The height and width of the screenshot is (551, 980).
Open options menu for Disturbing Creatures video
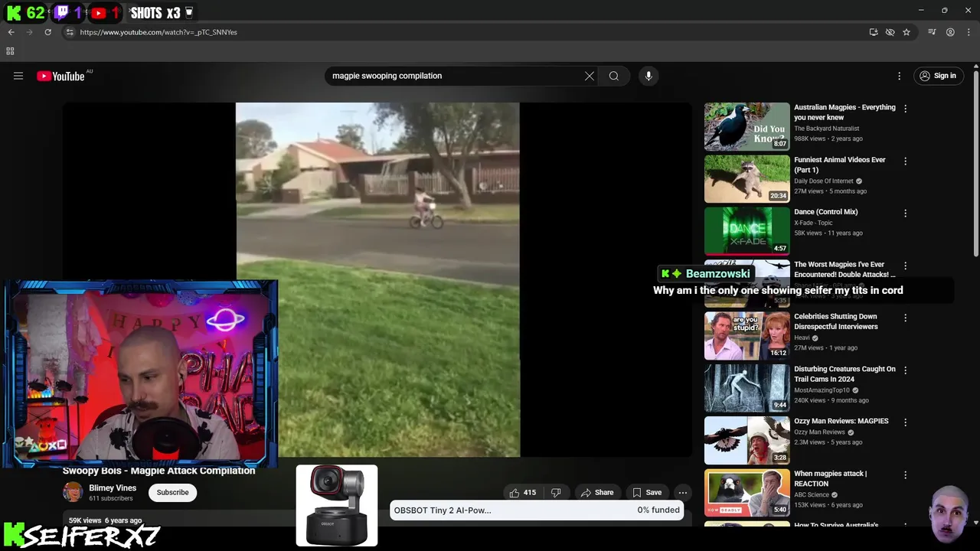(905, 370)
